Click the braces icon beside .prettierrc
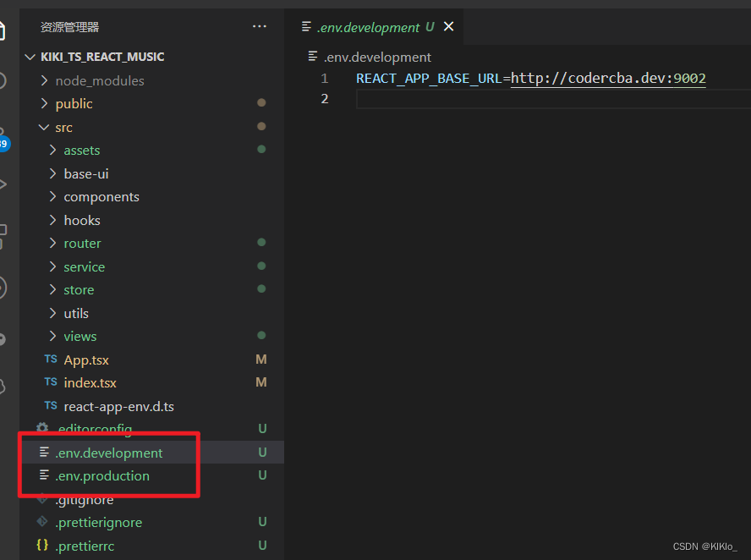This screenshot has height=560, width=751. click(42, 545)
